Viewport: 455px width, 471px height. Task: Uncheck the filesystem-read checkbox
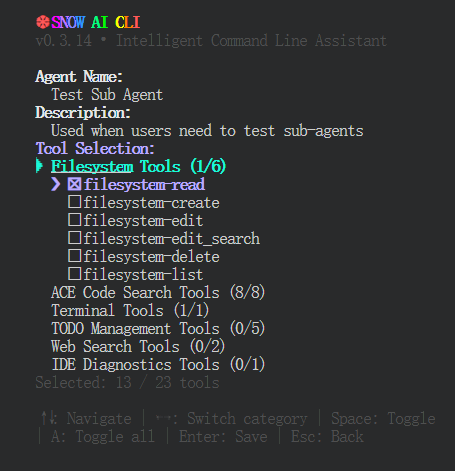[74, 184]
